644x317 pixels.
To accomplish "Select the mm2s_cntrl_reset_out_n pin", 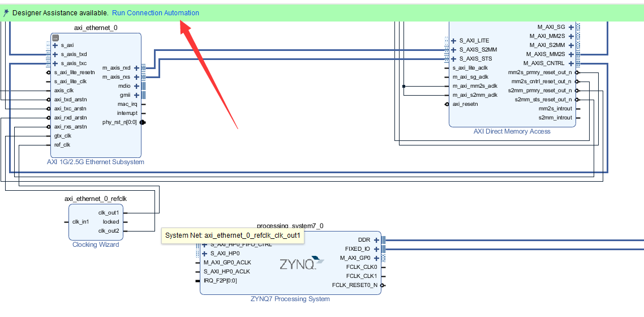I will [x=542, y=82].
